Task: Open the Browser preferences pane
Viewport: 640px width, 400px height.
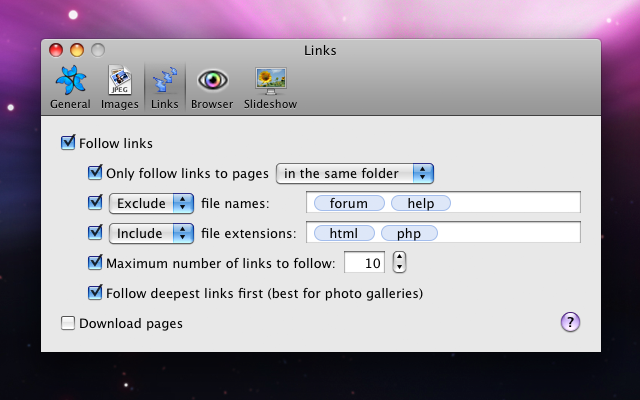Action: [x=212, y=87]
